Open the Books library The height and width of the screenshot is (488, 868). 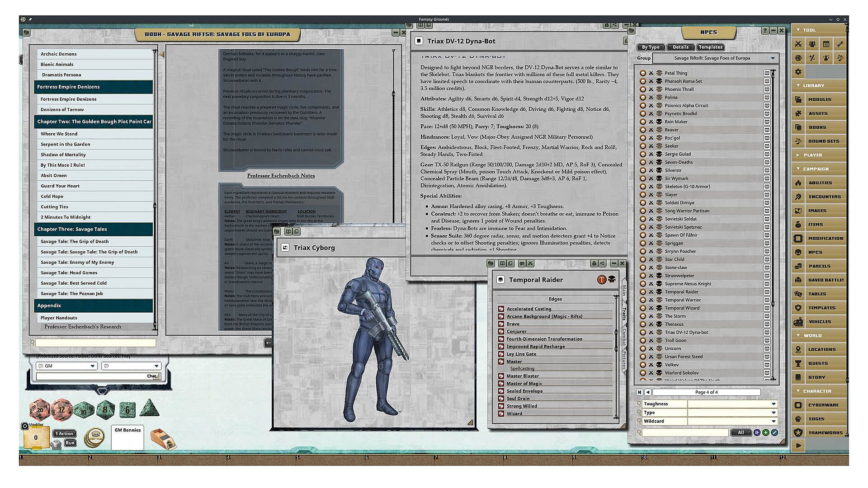819,127
